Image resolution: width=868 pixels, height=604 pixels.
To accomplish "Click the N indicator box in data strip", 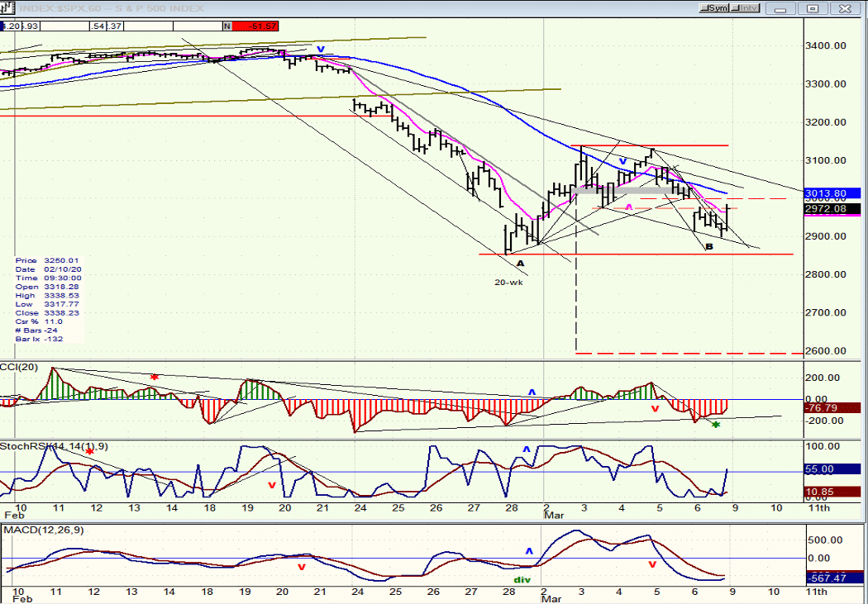I will coord(227,26).
